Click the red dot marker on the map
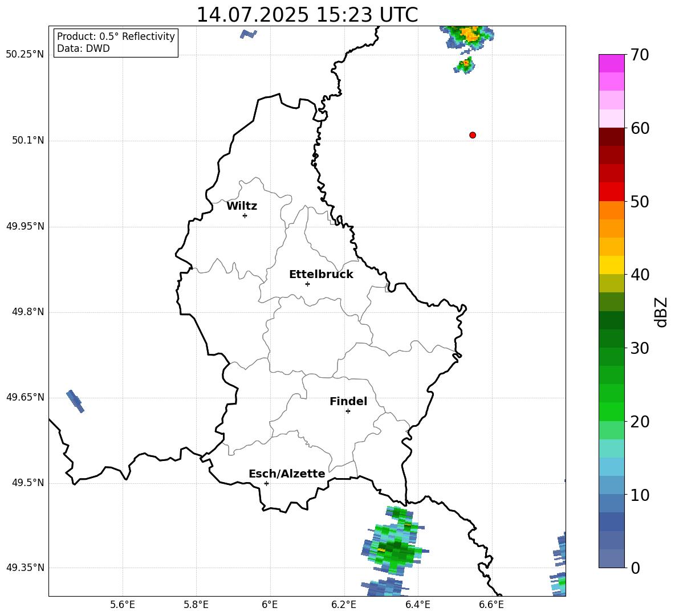Image resolution: width=675 pixels, height=616 pixels. [472, 135]
